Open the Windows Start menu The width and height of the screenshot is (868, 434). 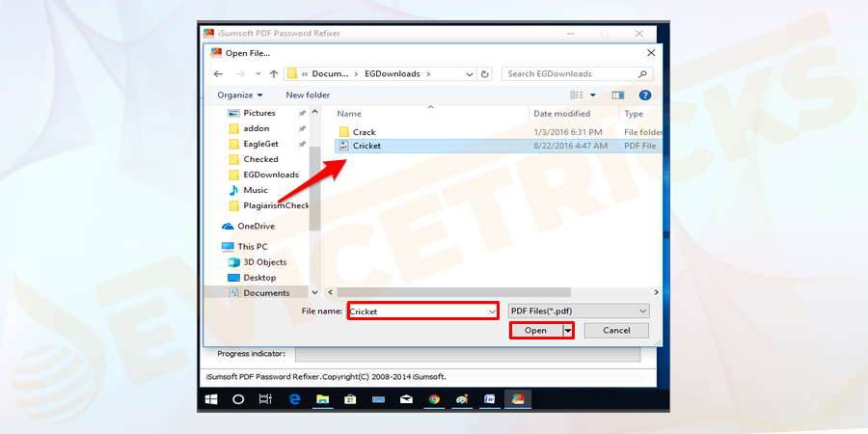tap(211, 399)
